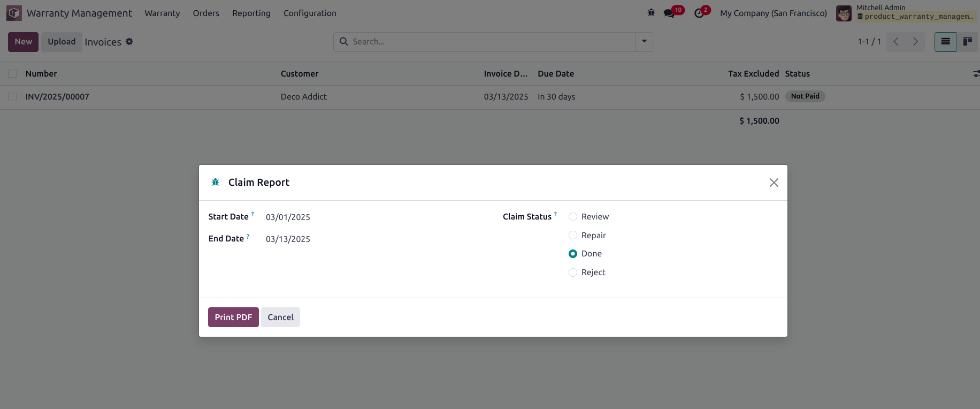980x409 pixels.
Task: Click the search magnifier icon
Action: (344, 42)
